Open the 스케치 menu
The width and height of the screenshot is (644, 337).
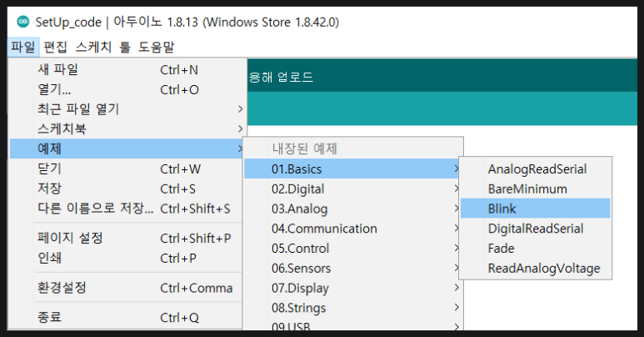point(93,47)
